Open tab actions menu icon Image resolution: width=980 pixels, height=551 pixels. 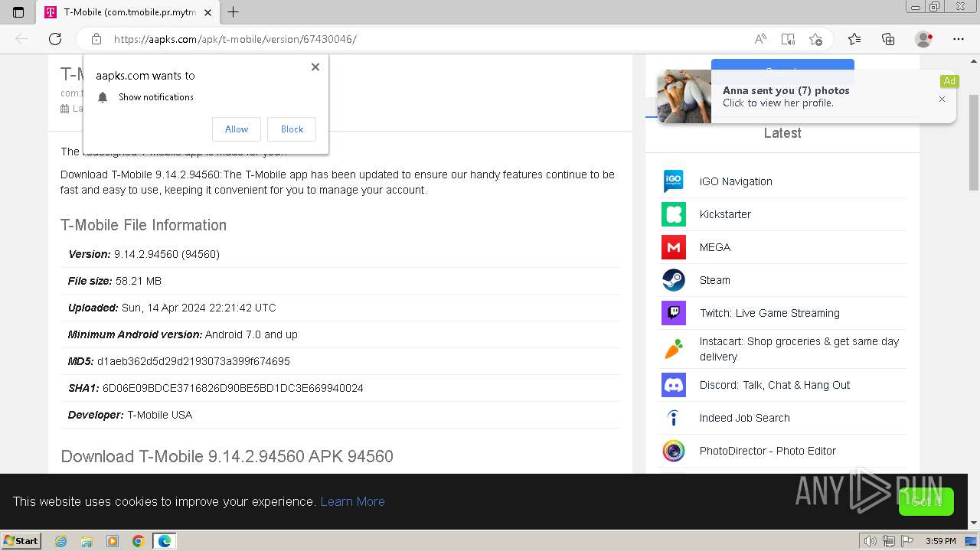18,12
